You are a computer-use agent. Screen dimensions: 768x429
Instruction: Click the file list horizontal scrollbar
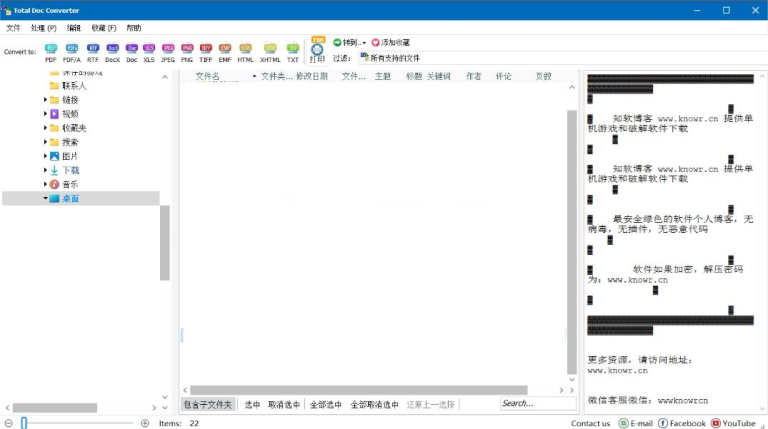(x=359, y=390)
